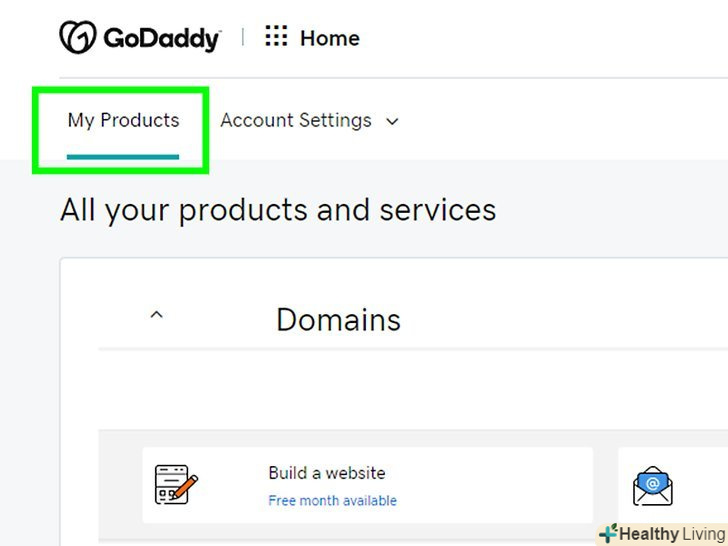Click the GoDaddy wordmark text

[161, 39]
